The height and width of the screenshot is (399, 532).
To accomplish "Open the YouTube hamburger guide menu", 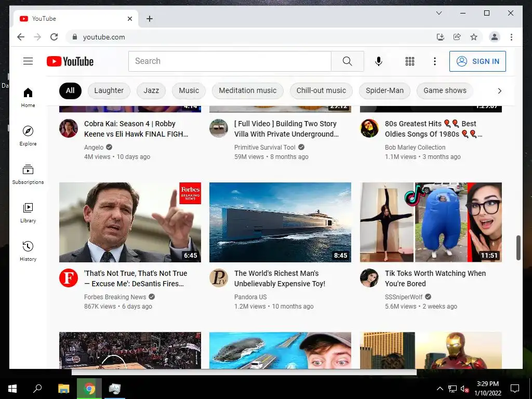I will (28, 61).
